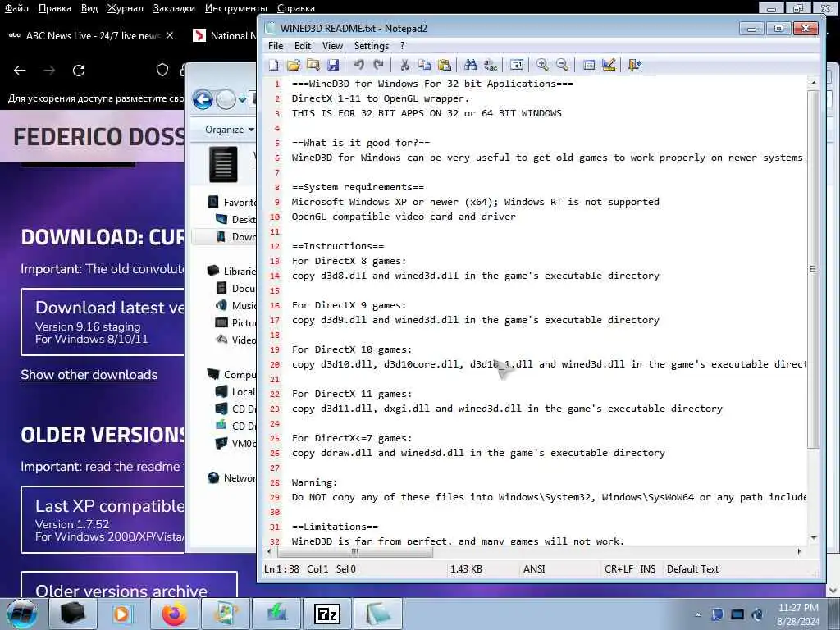Paste from clipboard using the toolbar icon
The height and width of the screenshot is (630, 840).
click(x=444, y=65)
